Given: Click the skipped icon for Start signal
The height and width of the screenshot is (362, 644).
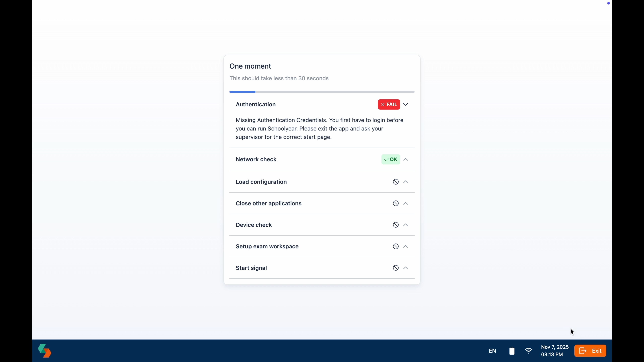Looking at the screenshot, I should 395,268.
